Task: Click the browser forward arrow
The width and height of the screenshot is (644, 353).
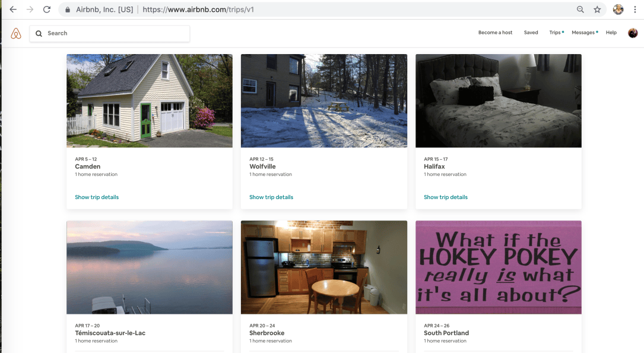Action: click(30, 9)
